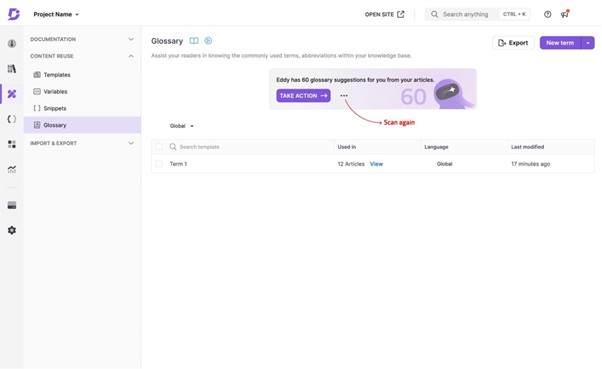This screenshot has height=369, width=602.
Task: Open the Settings gear in left rail
Action: pyautogui.click(x=12, y=230)
